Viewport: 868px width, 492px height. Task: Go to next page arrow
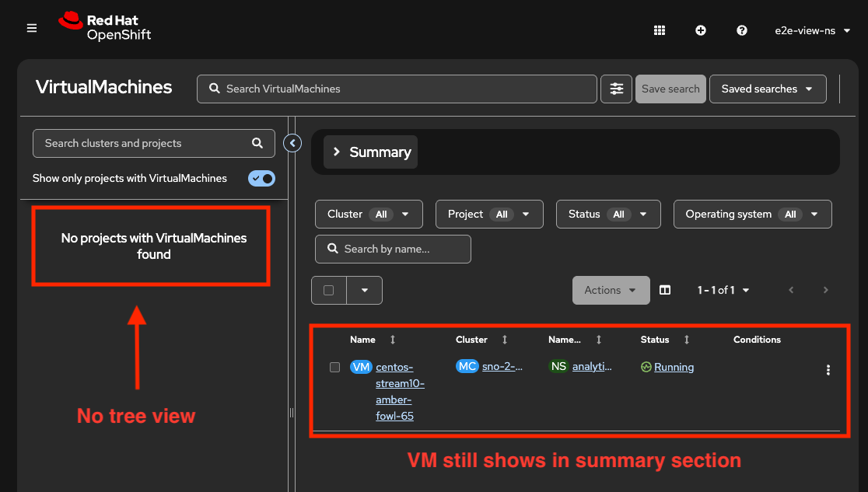[825, 290]
